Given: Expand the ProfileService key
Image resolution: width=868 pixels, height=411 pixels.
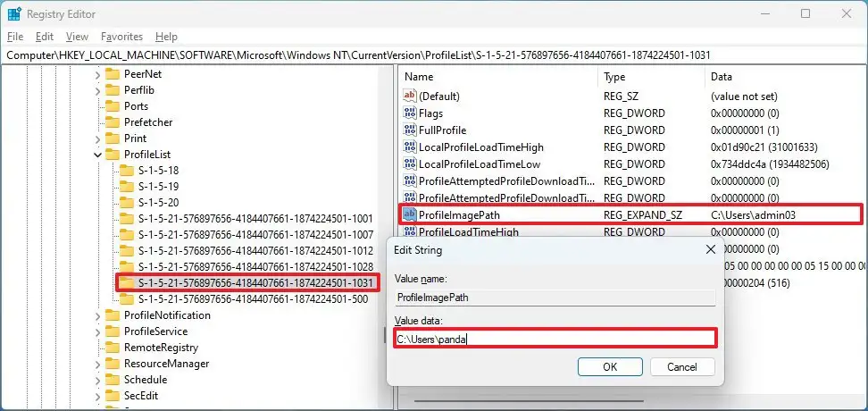Looking at the screenshot, I should click(x=98, y=331).
